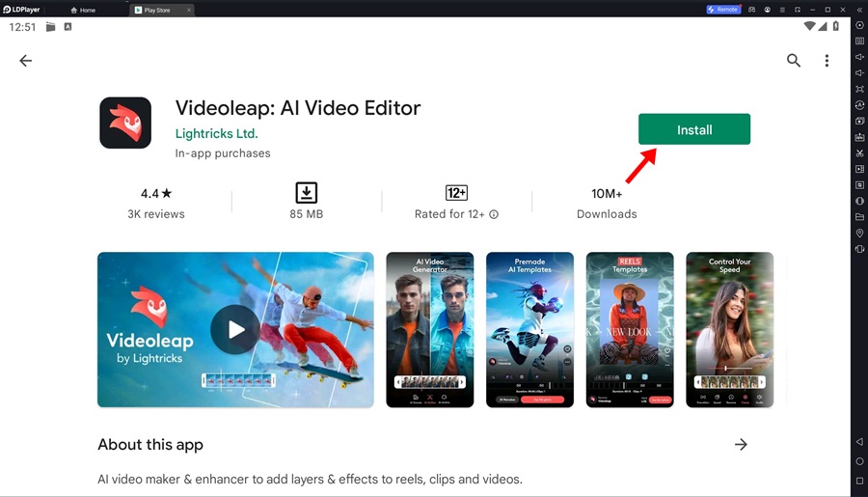Toggle fullscreen from the sidebar
This screenshot has width=868, height=497.
[859, 89]
